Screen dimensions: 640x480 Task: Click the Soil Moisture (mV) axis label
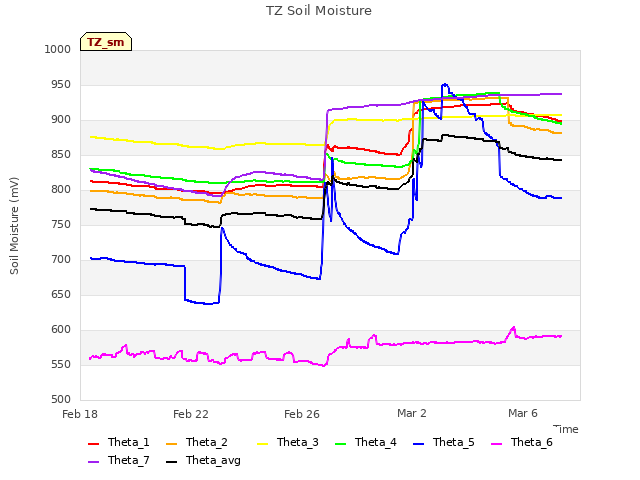14,226
